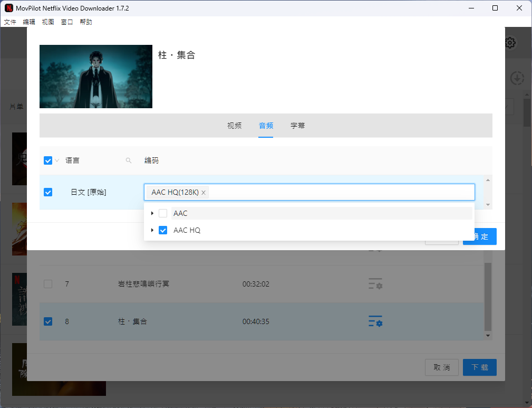
Task: Click inside the codec selection field
Action: [340, 192]
